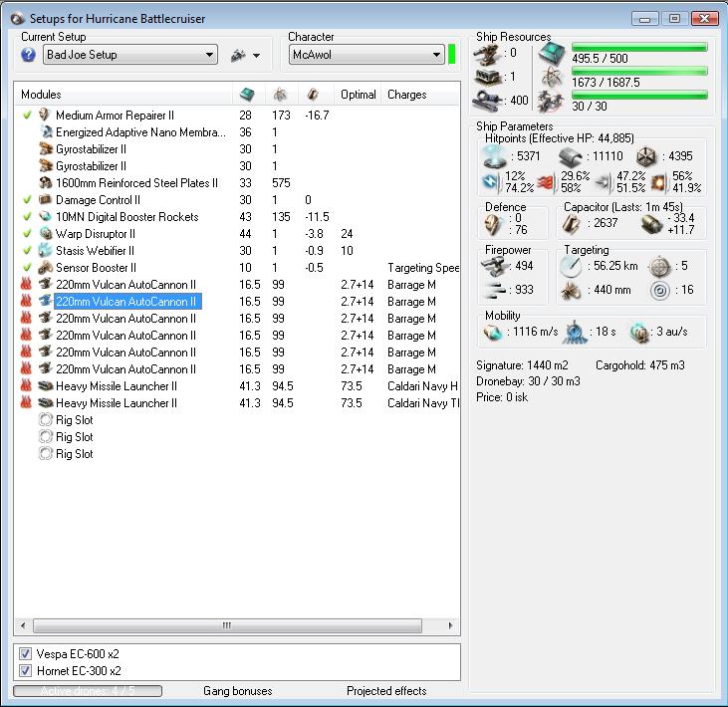Click the Price: 0 isk text
The height and width of the screenshot is (707, 728).
pyautogui.click(x=502, y=397)
